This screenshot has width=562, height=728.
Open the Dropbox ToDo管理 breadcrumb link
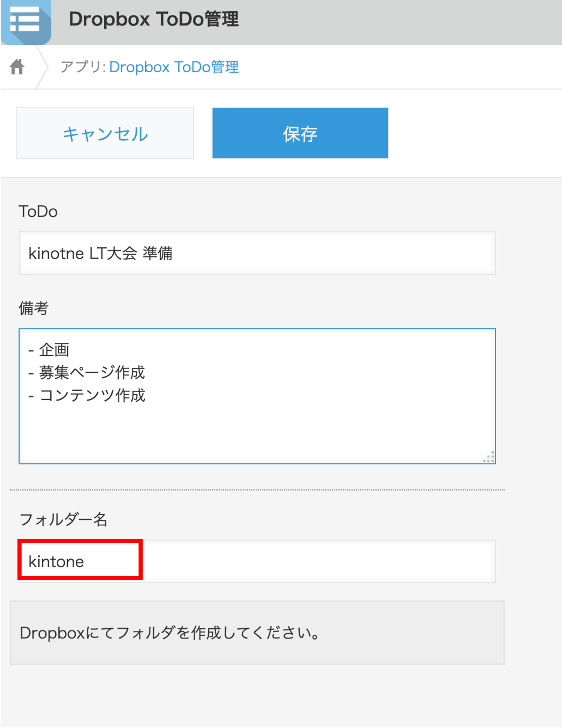pos(174,67)
